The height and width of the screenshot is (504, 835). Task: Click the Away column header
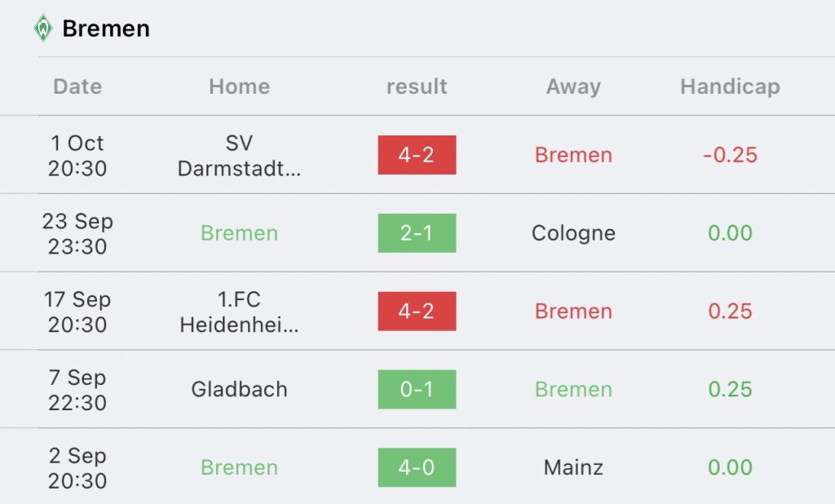pyautogui.click(x=573, y=86)
